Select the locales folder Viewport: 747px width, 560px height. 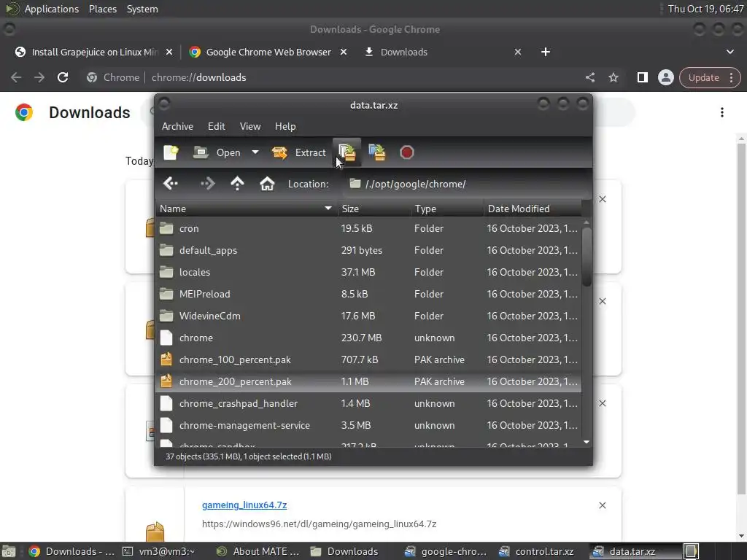(368, 273)
